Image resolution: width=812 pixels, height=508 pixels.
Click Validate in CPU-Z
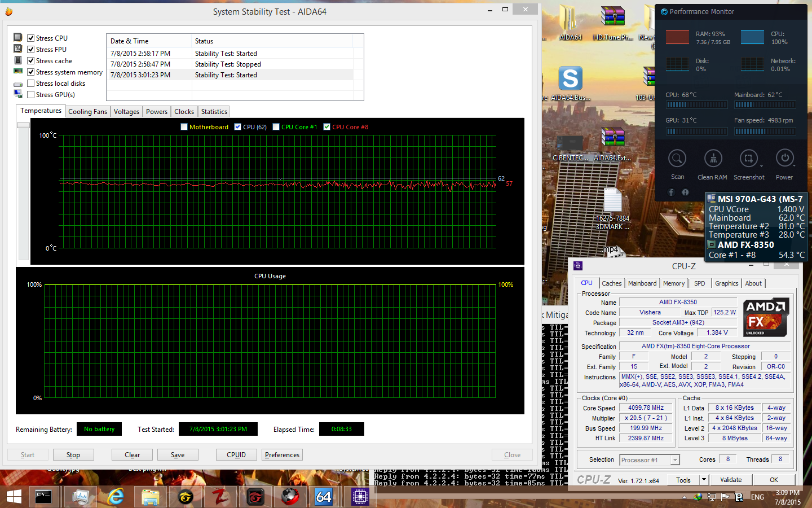pyautogui.click(x=730, y=480)
